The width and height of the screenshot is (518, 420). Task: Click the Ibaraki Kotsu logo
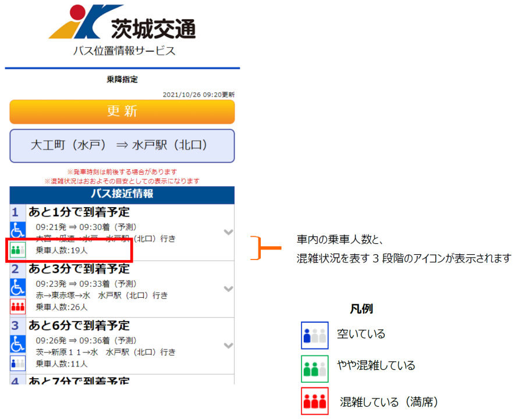click(x=122, y=23)
